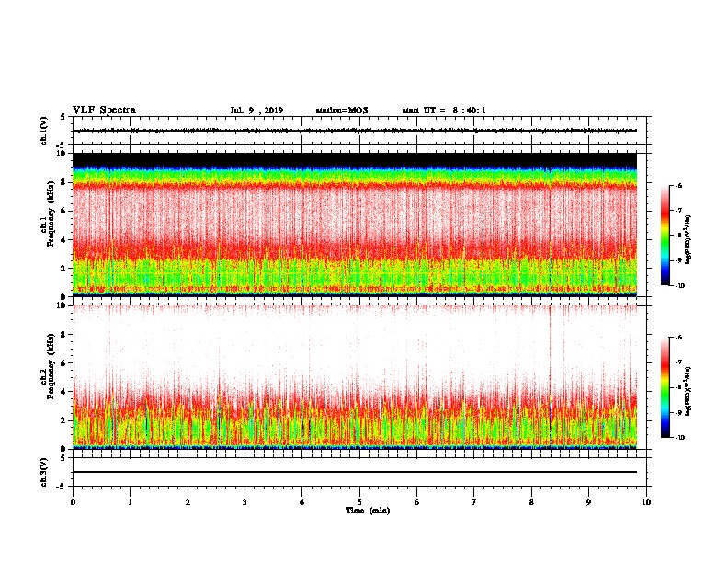This screenshot has height=563, width=728.
Task: Click time-axis tick label "5"
Action: pyautogui.click(x=359, y=501)
